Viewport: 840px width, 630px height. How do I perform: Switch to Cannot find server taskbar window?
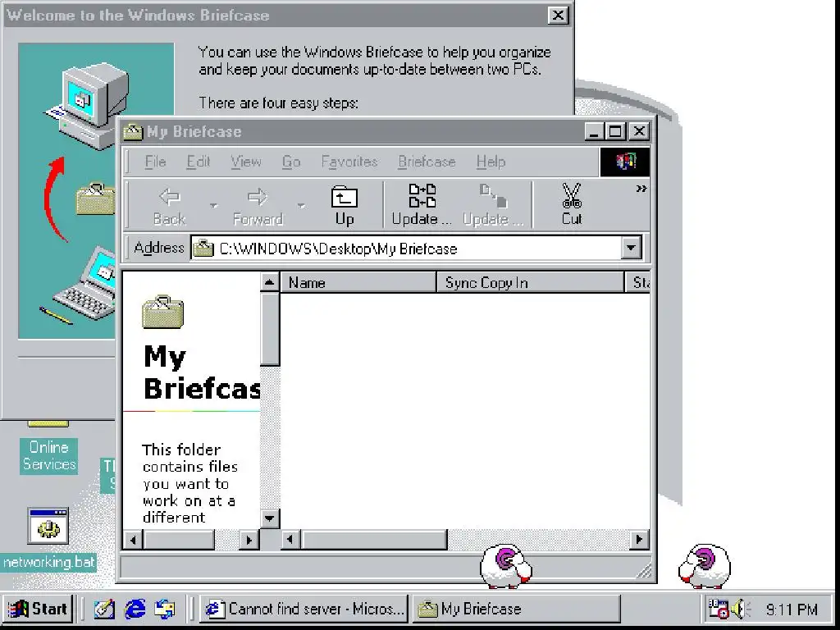point(304,609)
